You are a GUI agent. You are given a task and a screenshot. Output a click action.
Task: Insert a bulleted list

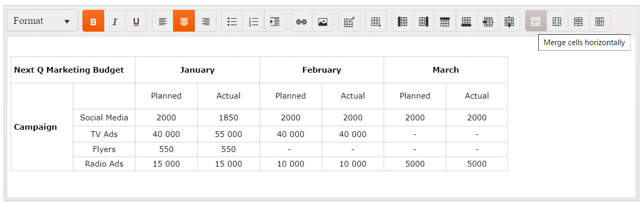click(x=232, y=21)
